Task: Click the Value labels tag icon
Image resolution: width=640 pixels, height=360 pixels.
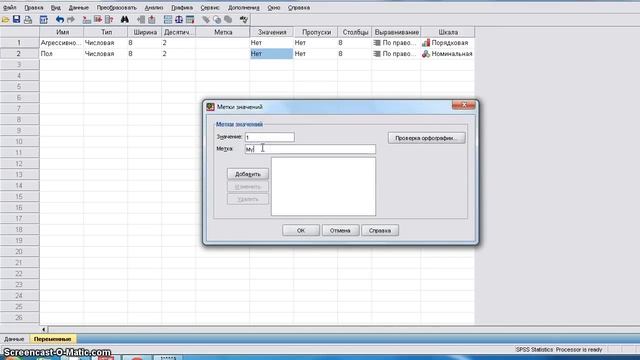Action: (x=206, y=20)
